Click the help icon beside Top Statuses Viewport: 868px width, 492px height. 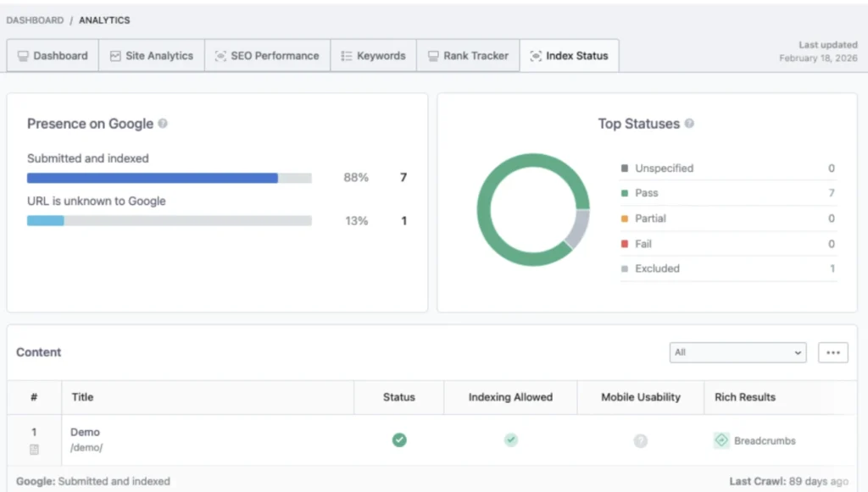pyautogui.click(x=689, y=124)
